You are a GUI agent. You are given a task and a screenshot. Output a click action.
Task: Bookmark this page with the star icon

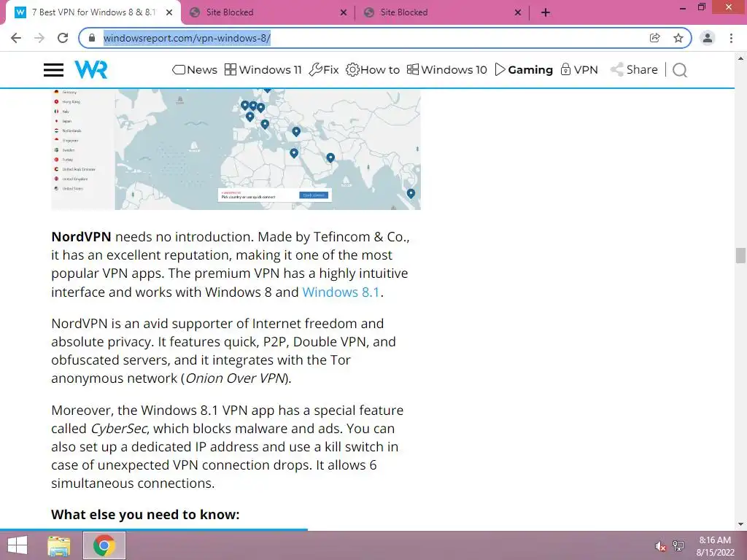tap(678, 38)
